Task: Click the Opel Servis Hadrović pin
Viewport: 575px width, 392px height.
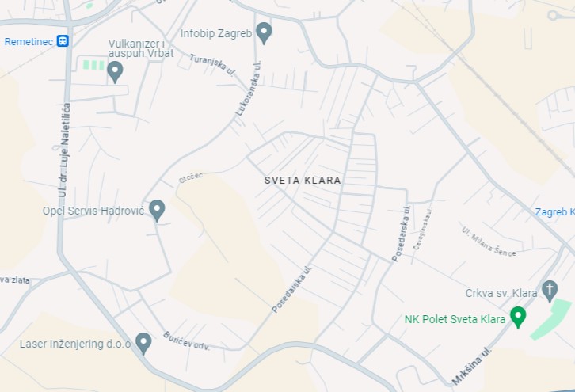Action: coord(157,210)
